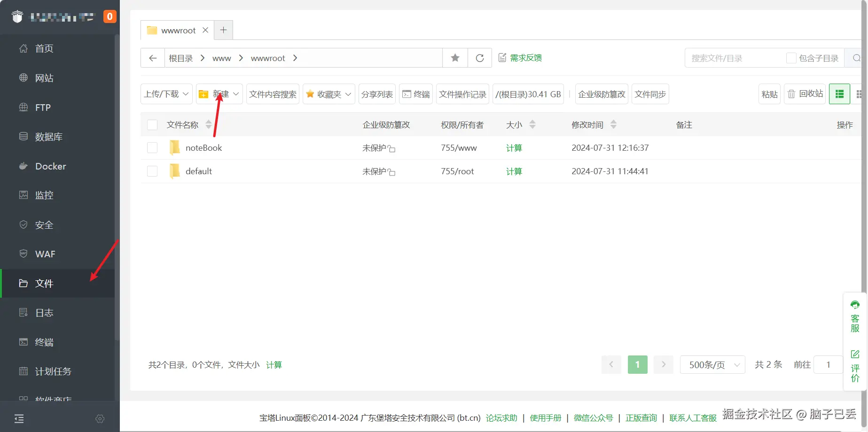Viewport: 868px width, 432px height.
Task: Sort by 文件名称 using its sort arrows
Action: click(x=209, y=124)
